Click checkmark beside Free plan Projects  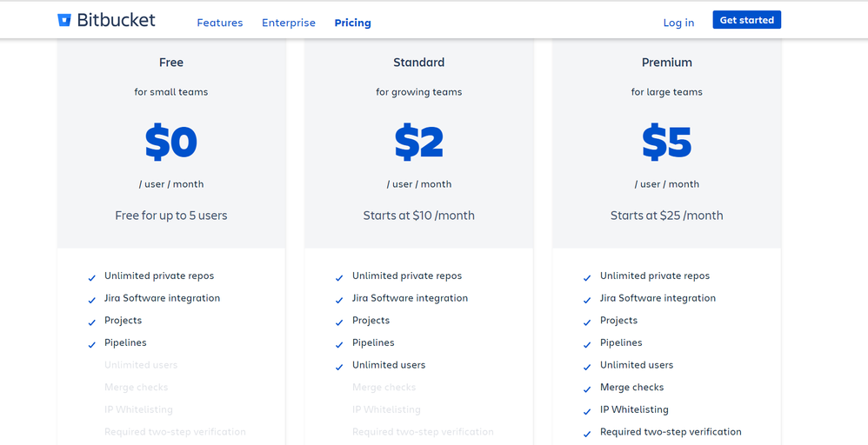click(91, 322)
